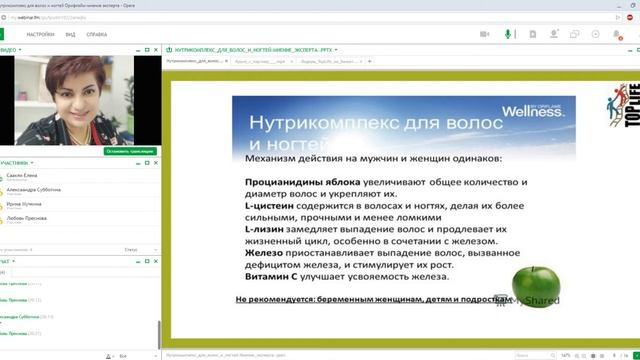This screenshot has width=640, height=360.
Task: Open the notification bell with red badge
Action: click(618, 35)
